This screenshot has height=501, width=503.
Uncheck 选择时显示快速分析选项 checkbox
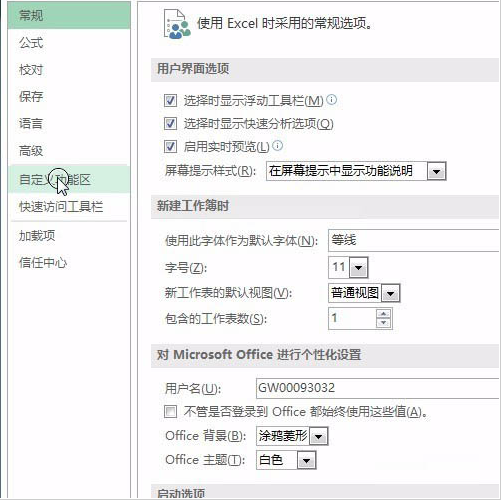point(170,124)
